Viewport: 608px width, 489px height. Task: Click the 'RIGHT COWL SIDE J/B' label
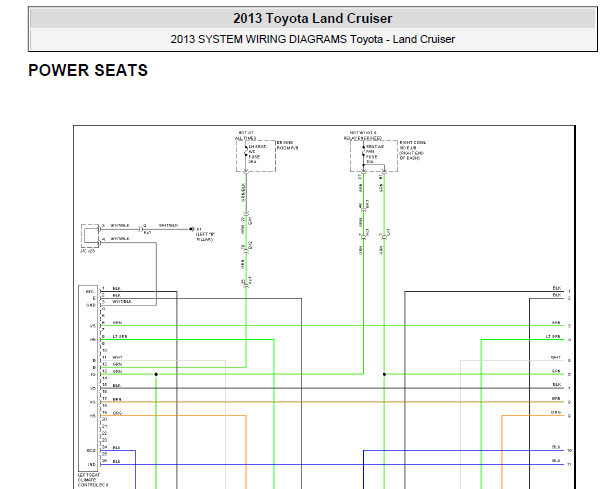point(413,150)
